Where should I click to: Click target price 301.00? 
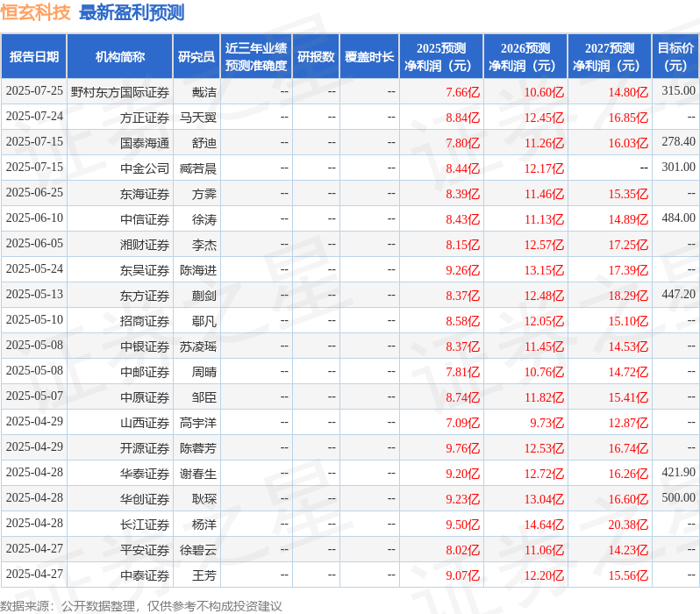pyautogui.click(x=679, y=167)
